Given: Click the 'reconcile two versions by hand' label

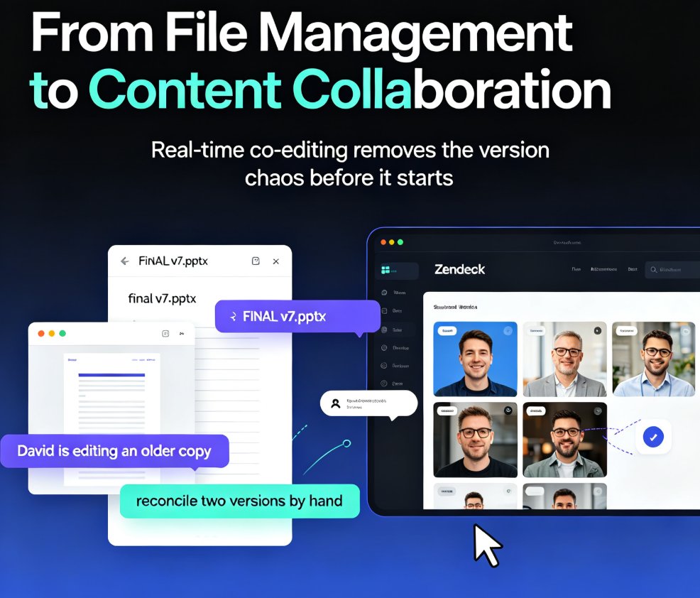Looking at the screenshot, I should point(239,501).
